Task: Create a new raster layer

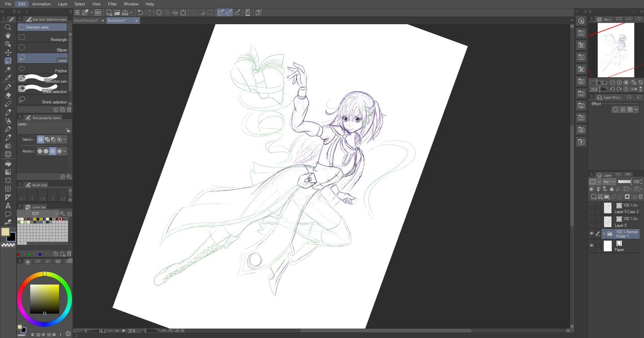Action: [594, 196]
